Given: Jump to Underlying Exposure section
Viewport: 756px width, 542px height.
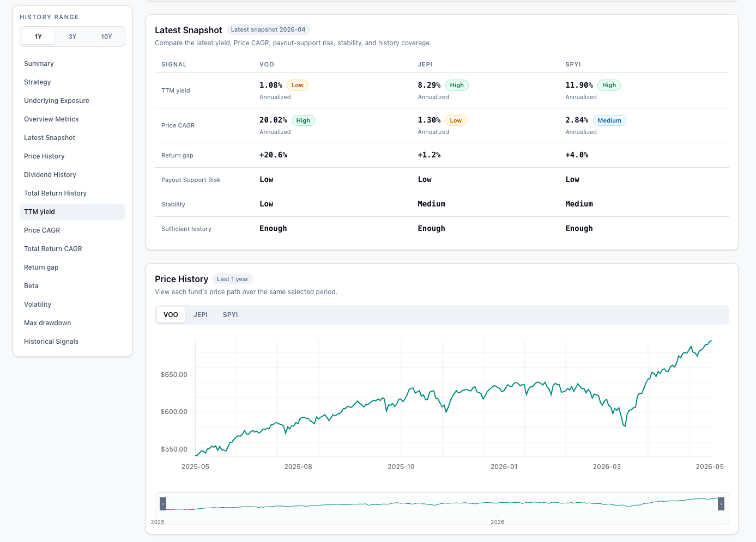Looking at the screenshot, I should pyautogui.click(x=72, y=101).
